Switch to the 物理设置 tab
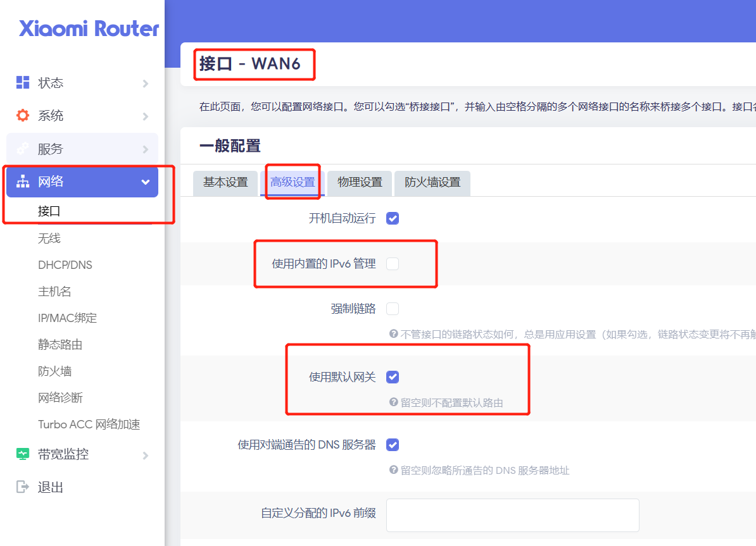This screenshot has width=756, height=546. (x=359, y=183)
